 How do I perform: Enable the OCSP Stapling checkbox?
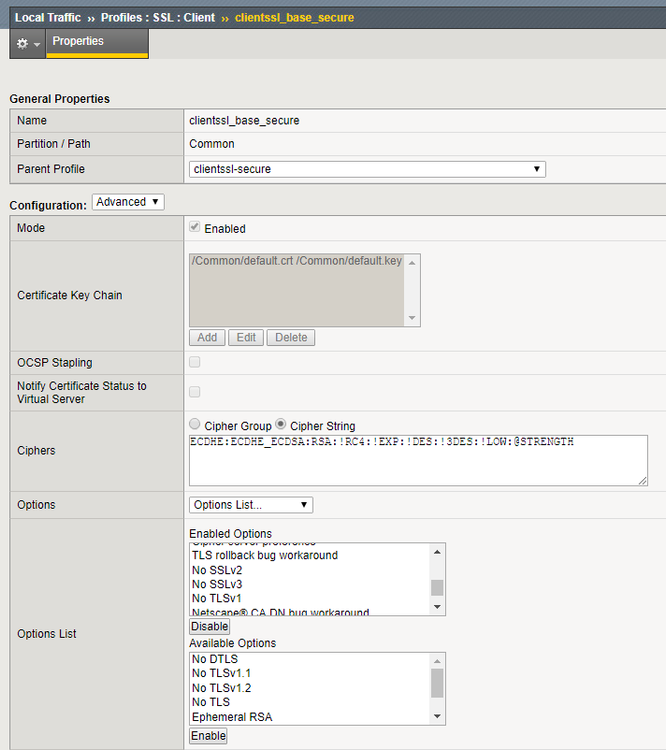pos(195,362)
